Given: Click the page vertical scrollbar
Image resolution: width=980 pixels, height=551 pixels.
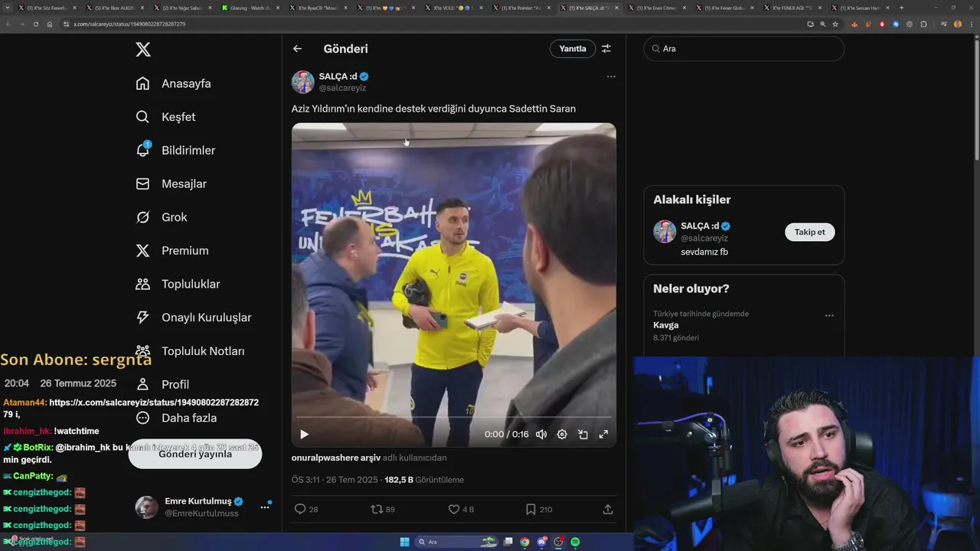Looking at the screenshot, I should 976,99.
